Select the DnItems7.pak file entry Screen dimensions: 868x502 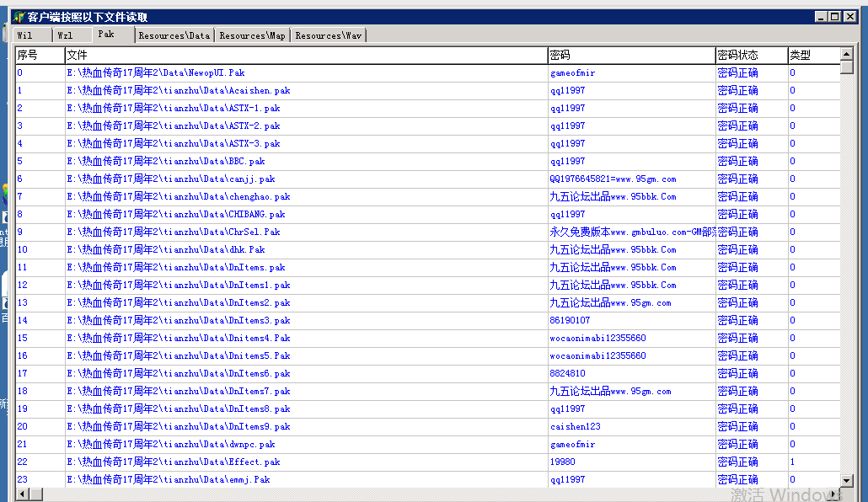(179, 392)
